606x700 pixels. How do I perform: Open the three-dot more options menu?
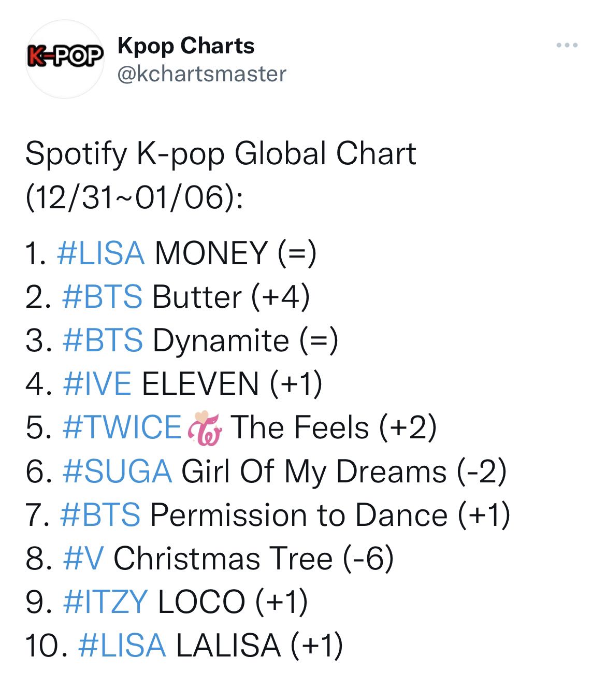pos(567,46)
